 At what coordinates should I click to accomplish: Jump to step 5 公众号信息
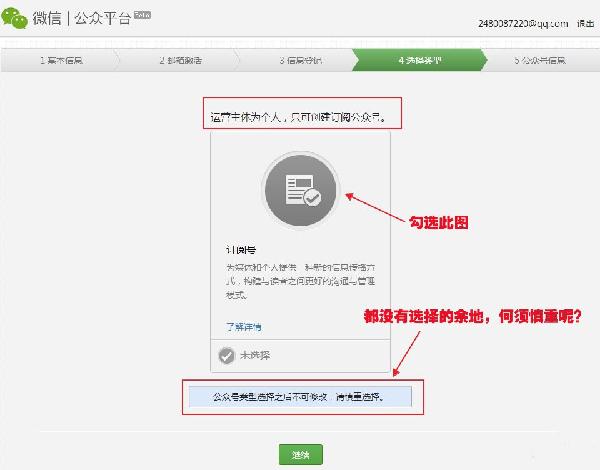[538, 60]
